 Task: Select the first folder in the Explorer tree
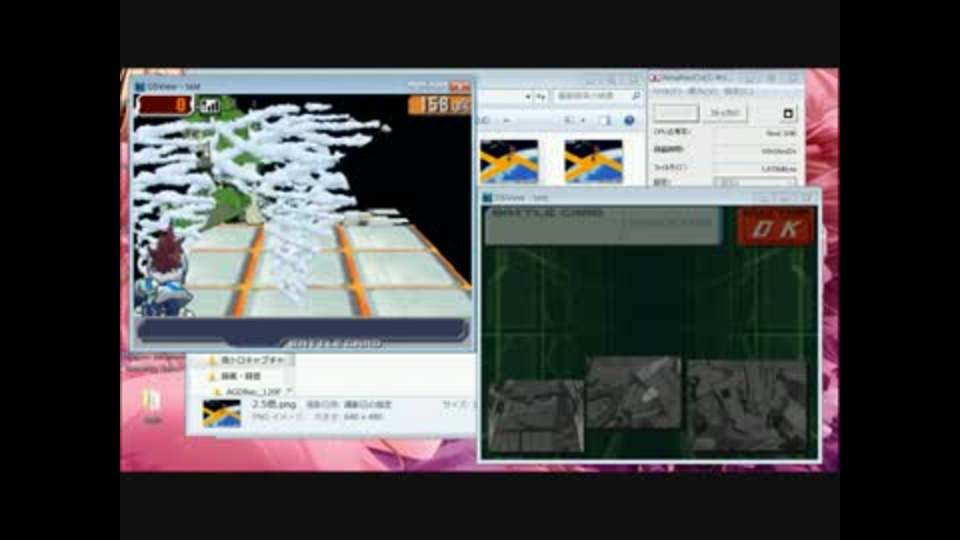pos(246,360)
